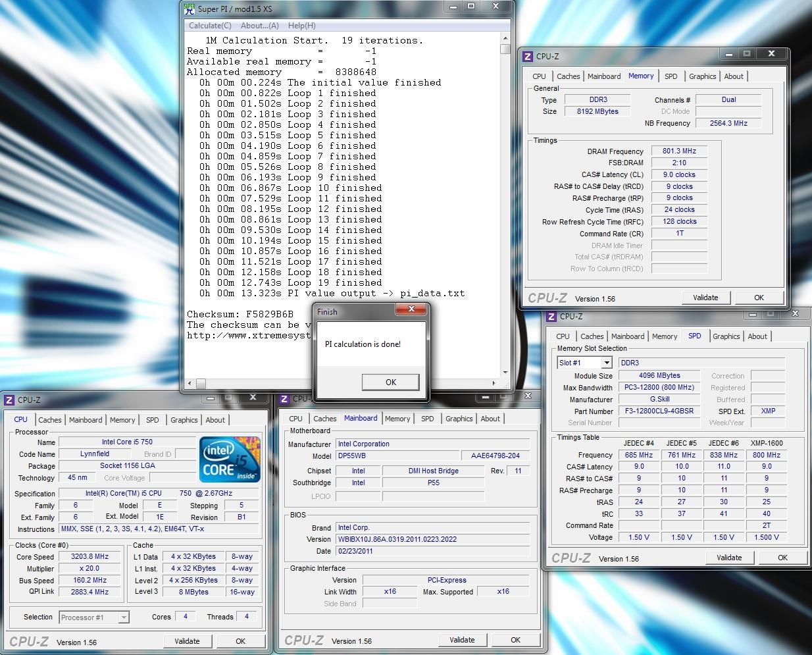Switch to SPD tab in CPU window
Viewport: 812px width, 655px height.
tap(153, 420)
